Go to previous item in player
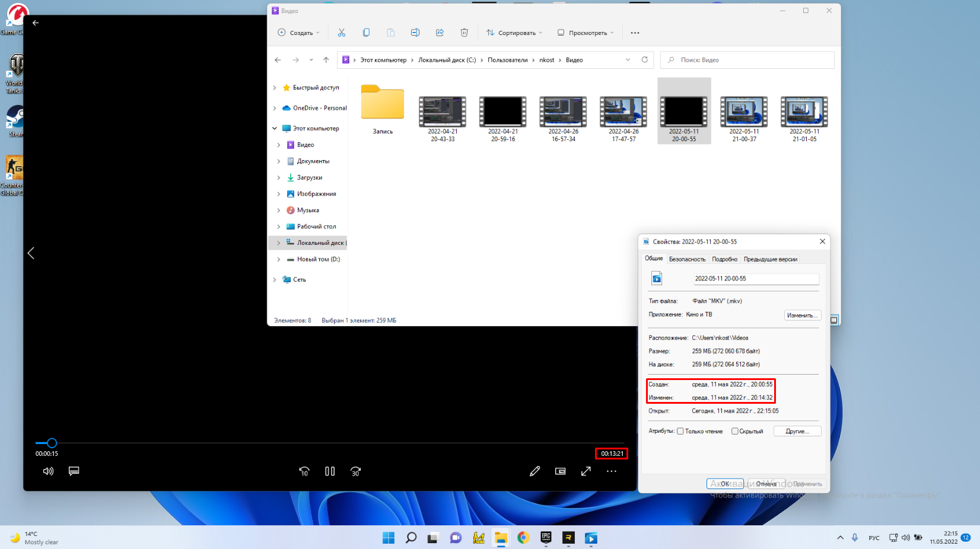Image resolution: width=980 pixels, height=549 pixels. click(31, 253)
